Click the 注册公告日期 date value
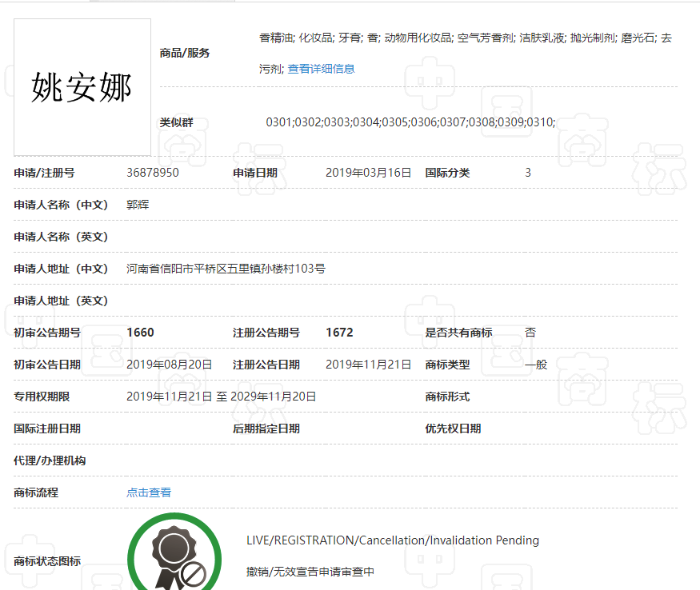700x590 pixels. pyautogui.click(x=368, y=365)
